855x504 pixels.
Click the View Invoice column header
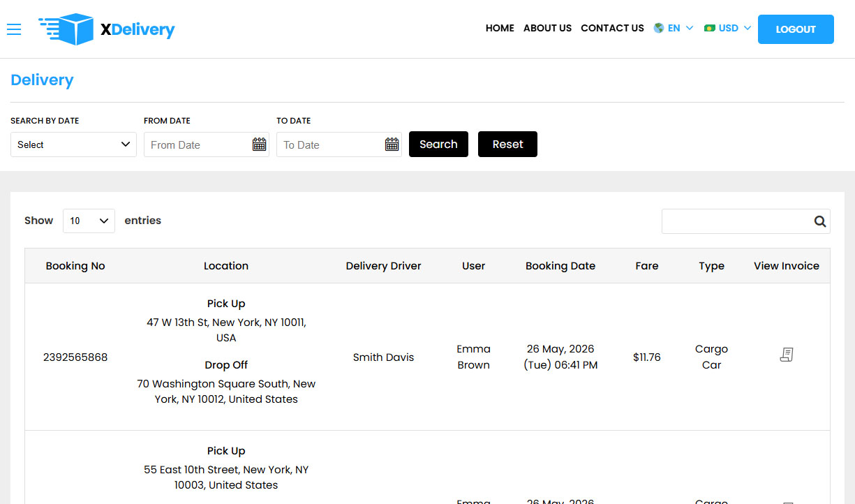787,266
